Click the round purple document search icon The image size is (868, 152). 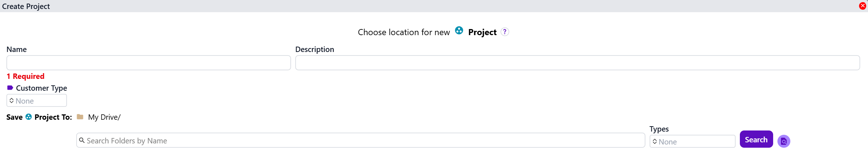coord(784,141)
